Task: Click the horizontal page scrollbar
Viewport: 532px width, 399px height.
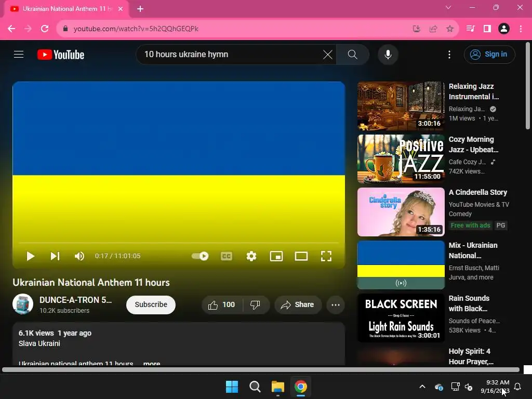Action: point(261,370)
